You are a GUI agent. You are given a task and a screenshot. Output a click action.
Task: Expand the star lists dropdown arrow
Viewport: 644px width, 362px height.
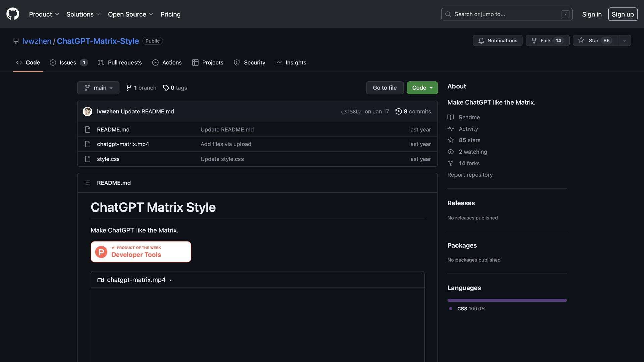click(x=624, y=41)
